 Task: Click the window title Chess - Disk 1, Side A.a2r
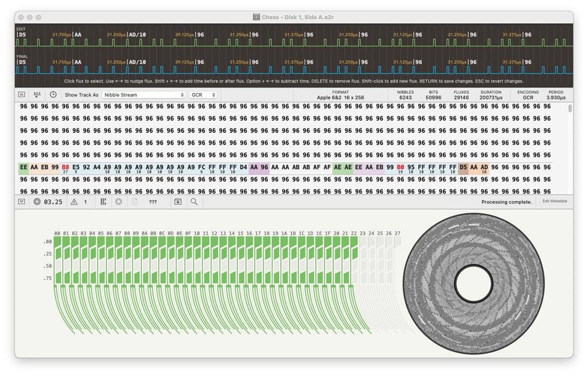click(x=298, y=17)
